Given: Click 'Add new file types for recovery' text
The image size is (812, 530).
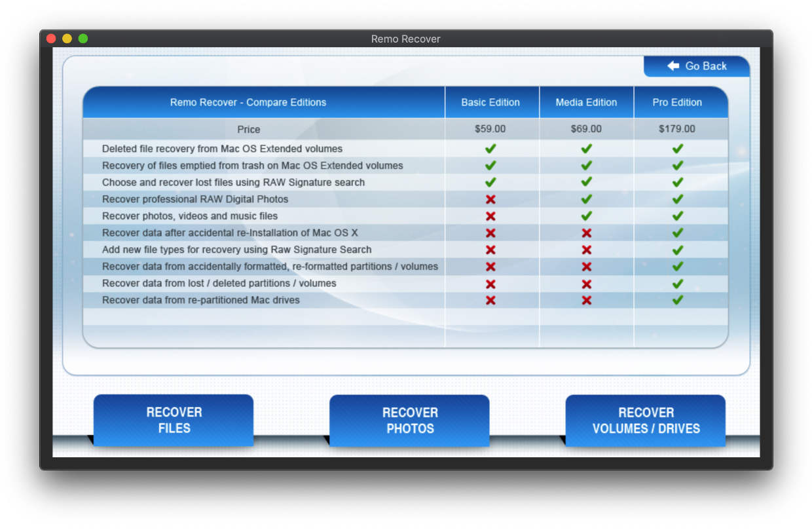Looking at the screenshot, I should [236, 250].
